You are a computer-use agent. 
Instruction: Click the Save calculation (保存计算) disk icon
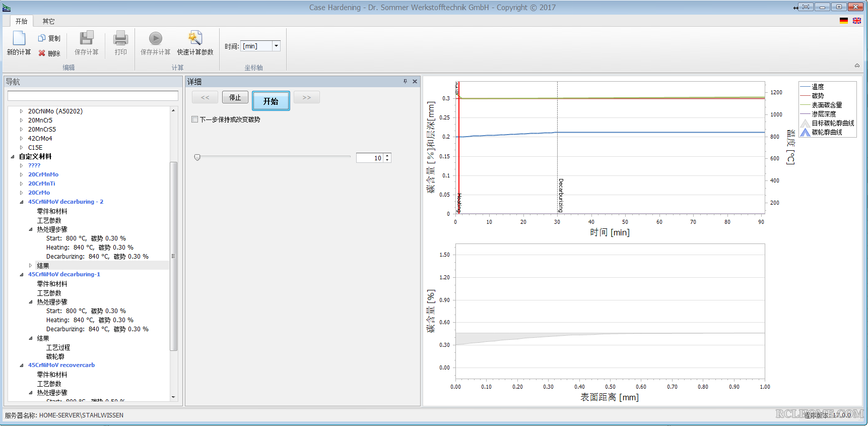tap(87, 38)
